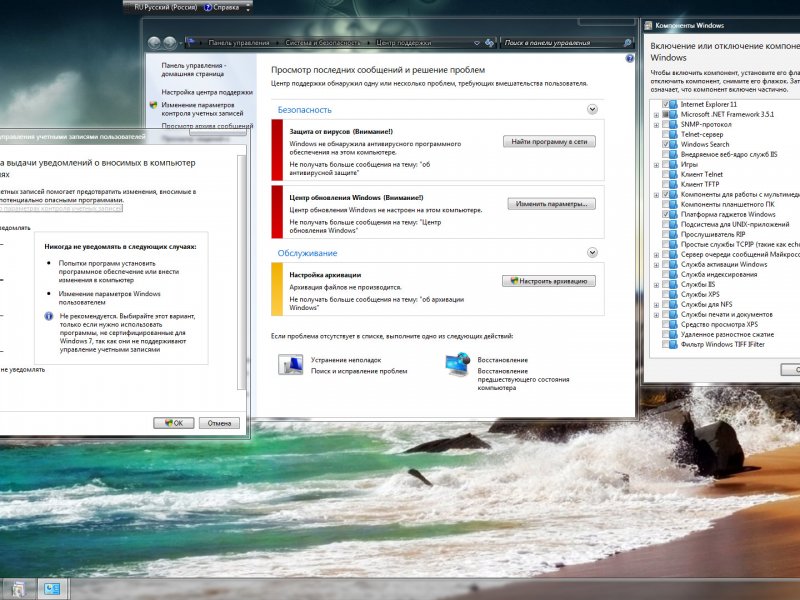Screen dimensions: 800x600
Task: Open Настройка центра поддержки link
Action: pyautogui.click(x=207, y=92)
